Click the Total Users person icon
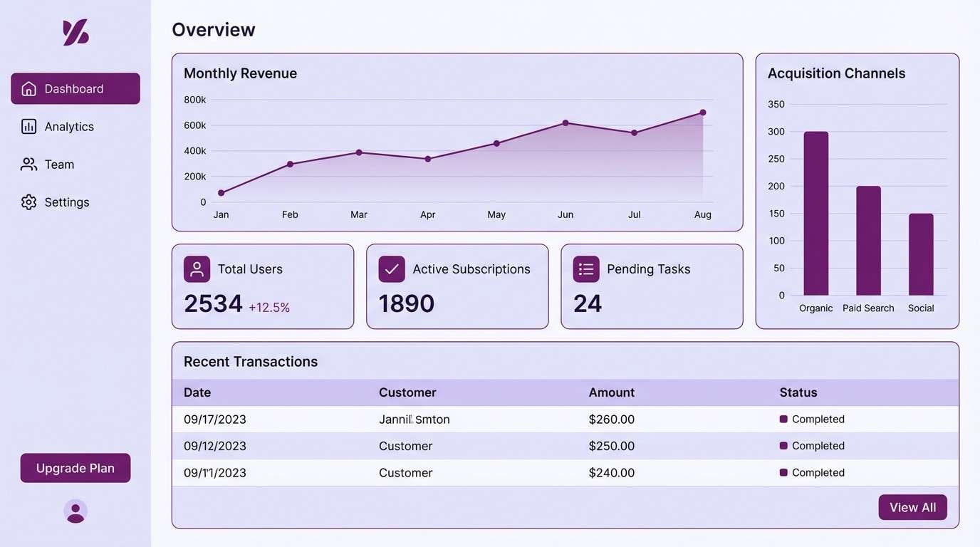Image resolution: width=980 pixels, height=547 pixels. click(196, 269)
